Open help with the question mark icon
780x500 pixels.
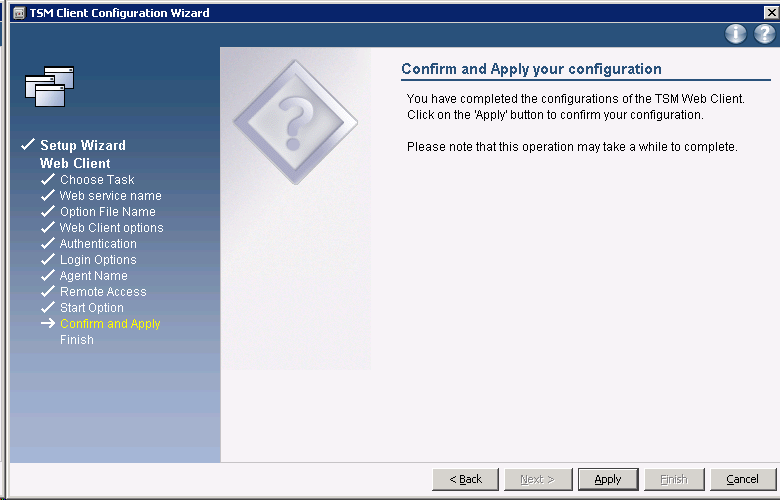765,34
